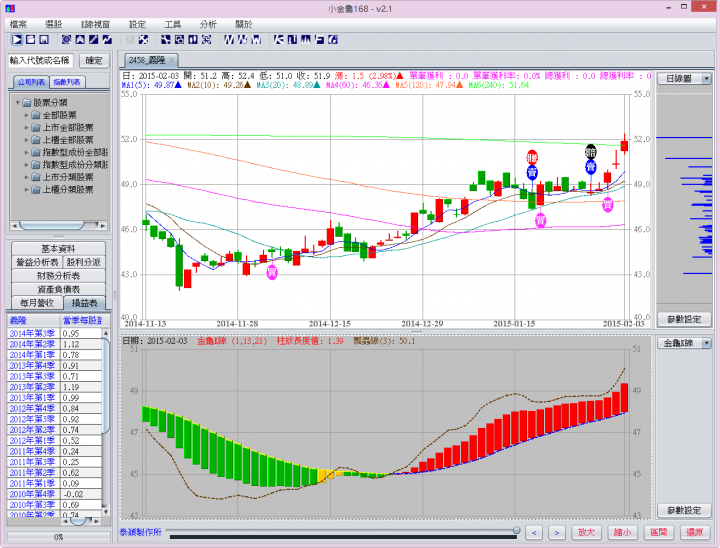Screen dimensions: 720x548
Task: Open the 基本資料 panel
Action: coord(58,249)
